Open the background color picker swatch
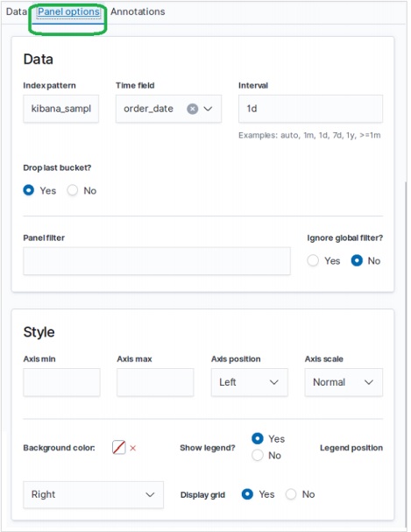The height and width of the screenshot is (532, 411). pyautogui.click(x=118, y=448)
